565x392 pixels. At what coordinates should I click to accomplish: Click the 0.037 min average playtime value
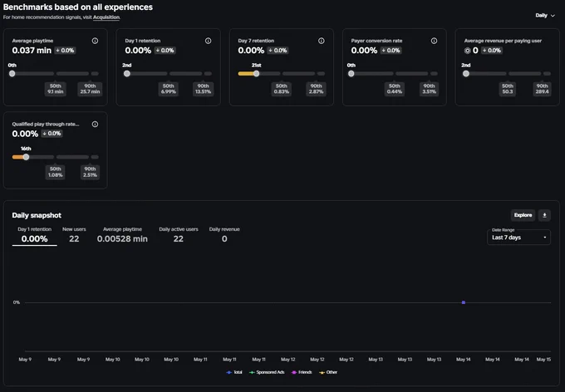click(x=32, y=51)
